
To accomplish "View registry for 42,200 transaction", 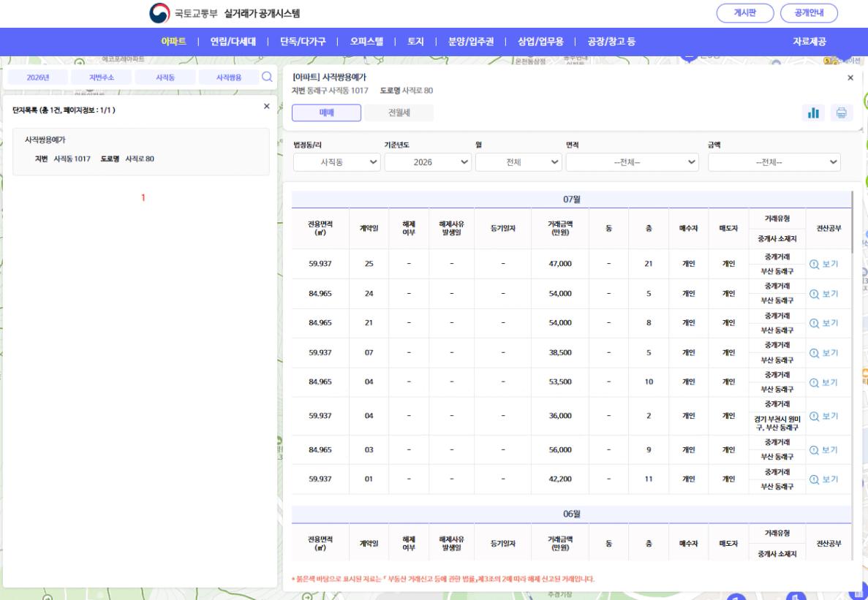I will [x=823, y=479].
